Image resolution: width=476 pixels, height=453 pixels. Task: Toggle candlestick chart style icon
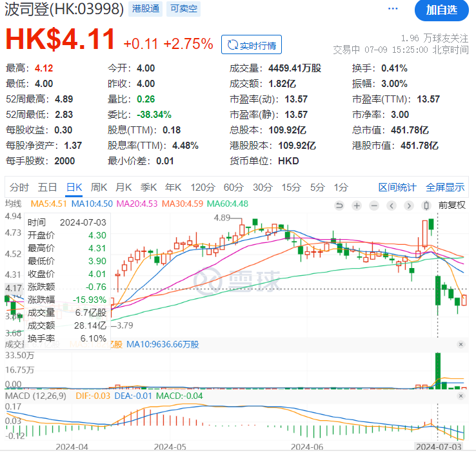(425, 206)
